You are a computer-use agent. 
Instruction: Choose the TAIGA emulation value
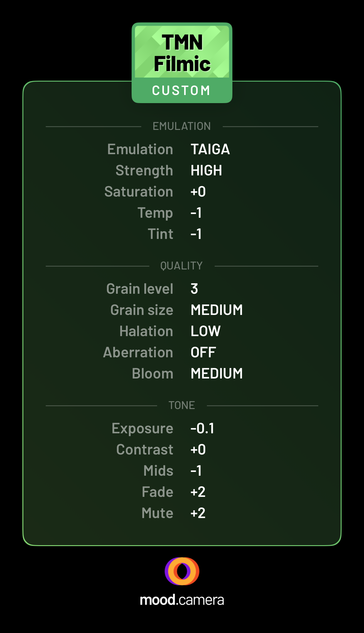(210, 149)
